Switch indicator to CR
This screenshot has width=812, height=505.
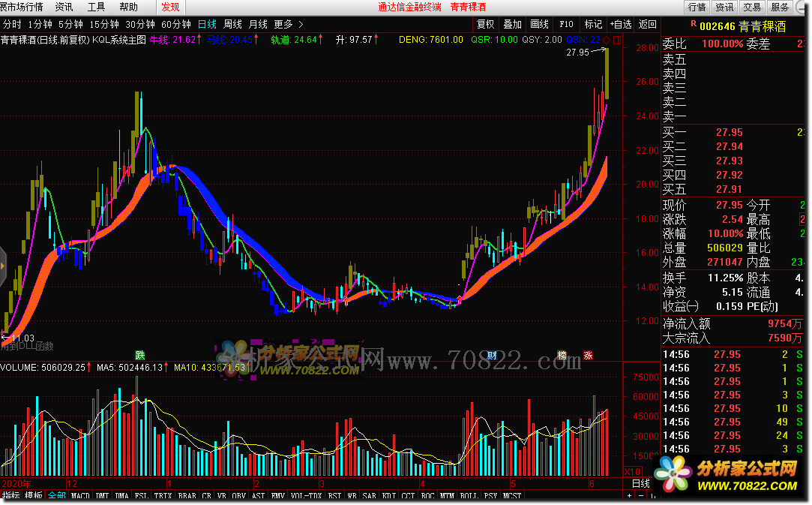(x=207, y=496)
